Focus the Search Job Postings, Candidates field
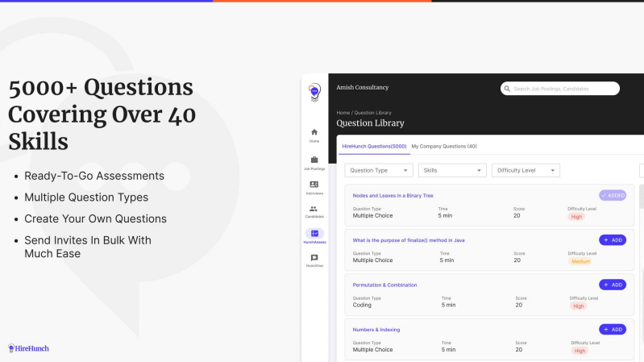Image resolution: width=644 pixels, height=362 pixels. pyautogui.click(x=560, y=89)
